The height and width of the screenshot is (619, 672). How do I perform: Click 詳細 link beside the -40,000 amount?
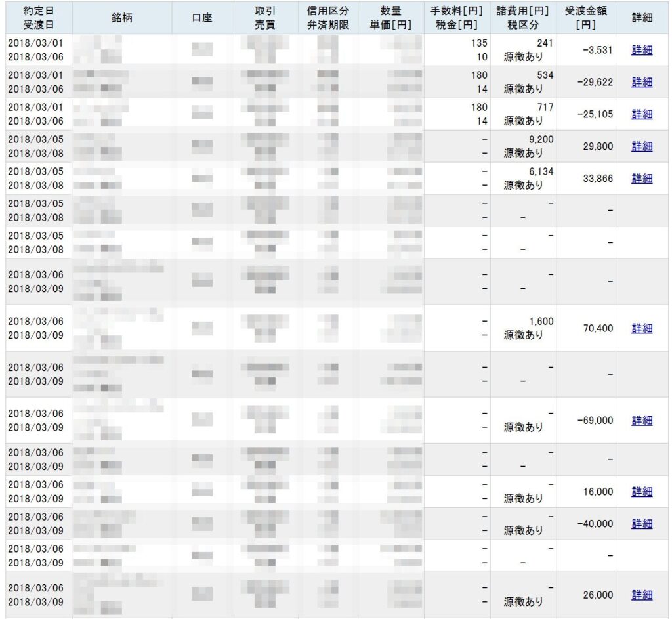642,523
